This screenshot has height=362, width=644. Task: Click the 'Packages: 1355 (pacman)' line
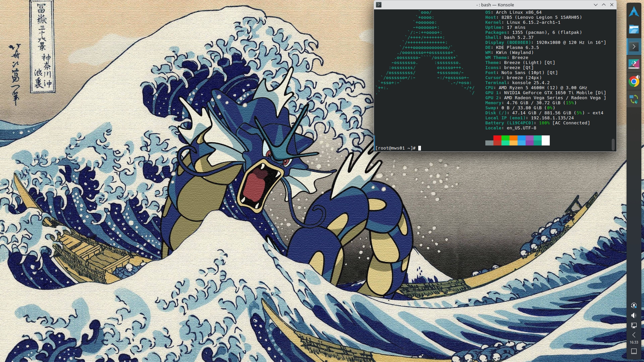point(533,33)
